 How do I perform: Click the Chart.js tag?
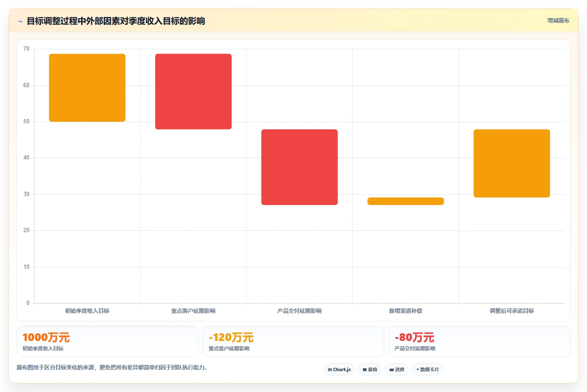tap(339, 369)
